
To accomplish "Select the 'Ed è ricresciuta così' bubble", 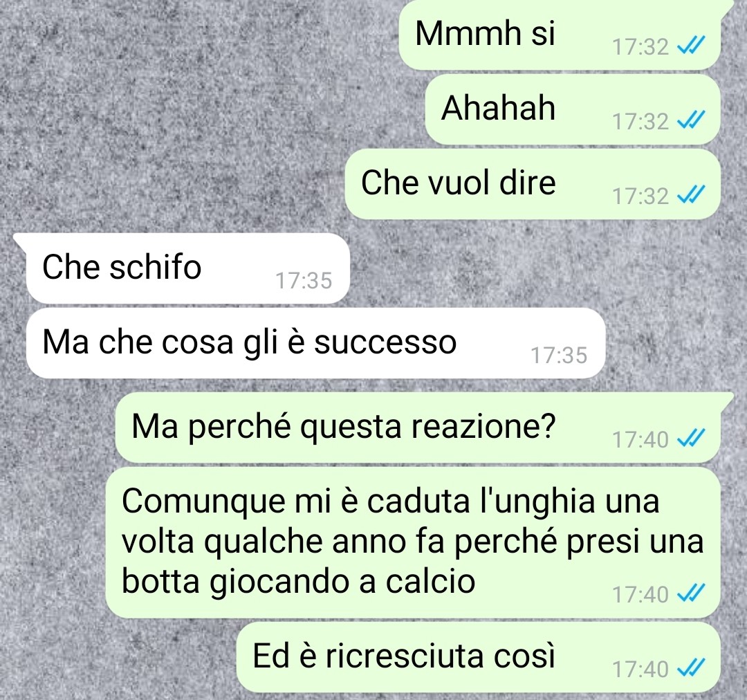I will pos(479,657).
